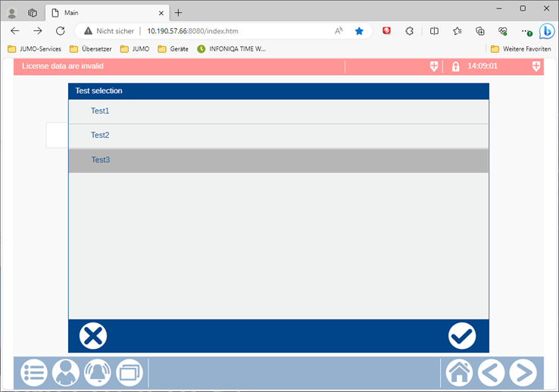Navigate to previous page with left arrow
559x392 pixels.
[491, 372]
